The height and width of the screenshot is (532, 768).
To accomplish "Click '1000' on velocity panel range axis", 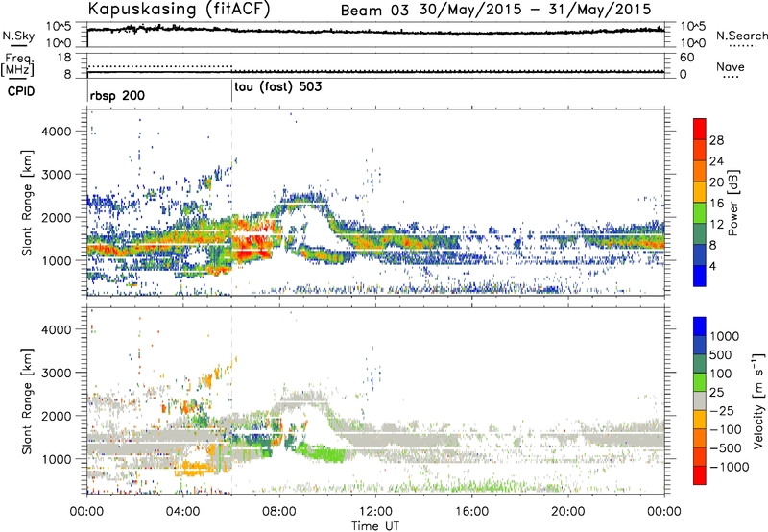I will [x=57, y=459].
